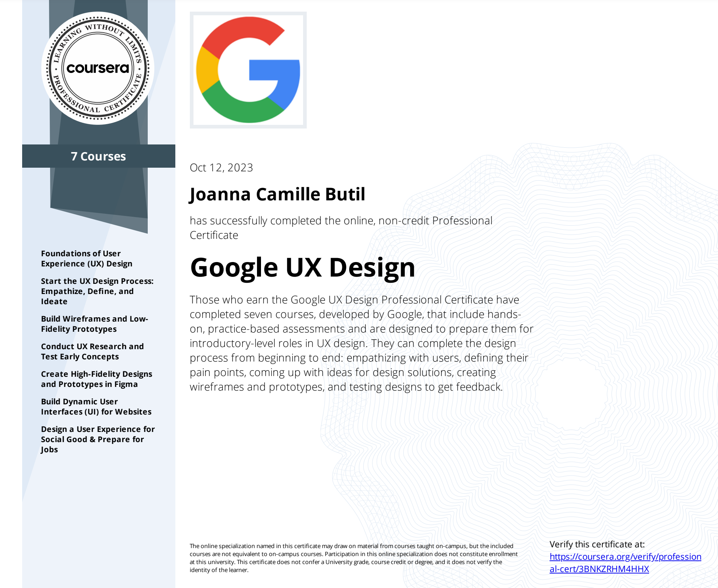The height and width of the screenshot is (588, 718).
Task: Click the Google UX Design title
Action: pos(302,268)
